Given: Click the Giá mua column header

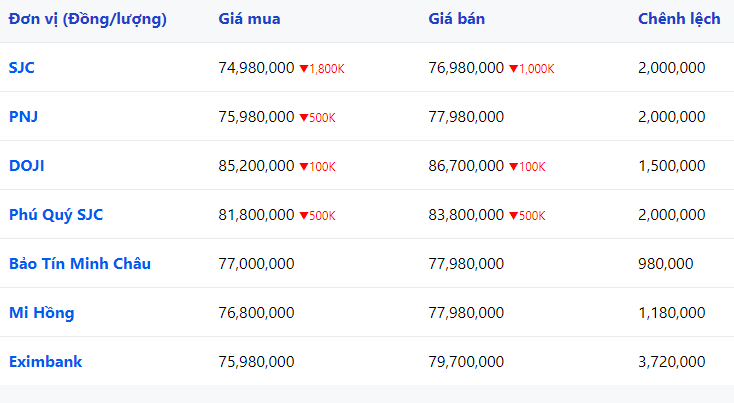Looking at the screenshot, I should 250,19.
